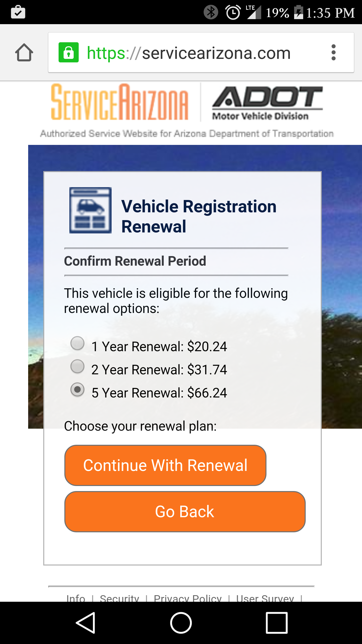This screenshot has height=644, width=362.
Task: Tap the green secure lock icon
Action: pyautogui.click(x=68, y=52)
